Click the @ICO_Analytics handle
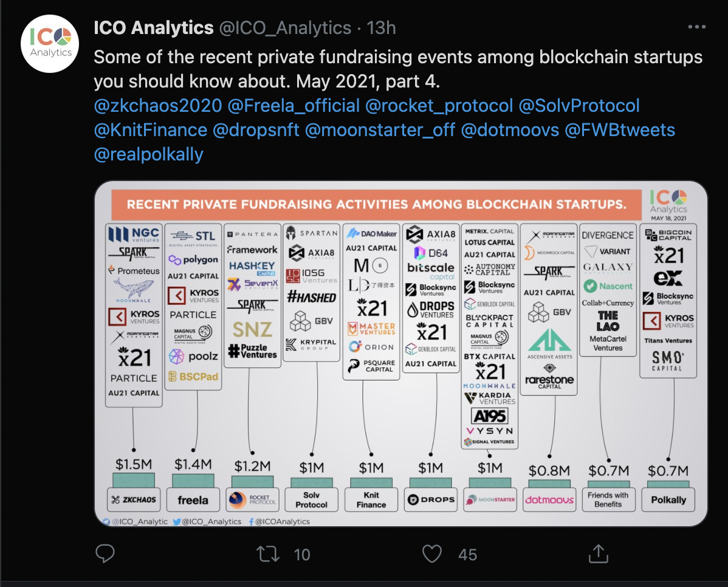 pos(284,28)
